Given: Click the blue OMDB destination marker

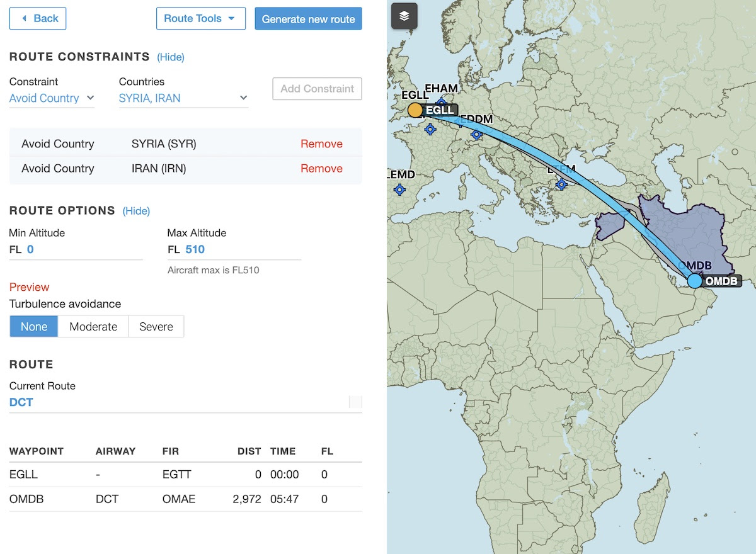Looking at the screenshot, I should coord(694,281).
